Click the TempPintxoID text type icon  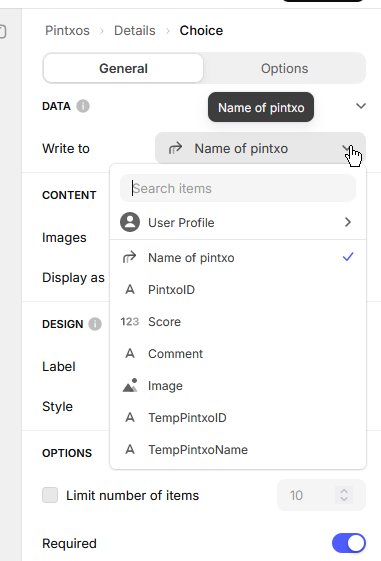[x=130, y=418]
